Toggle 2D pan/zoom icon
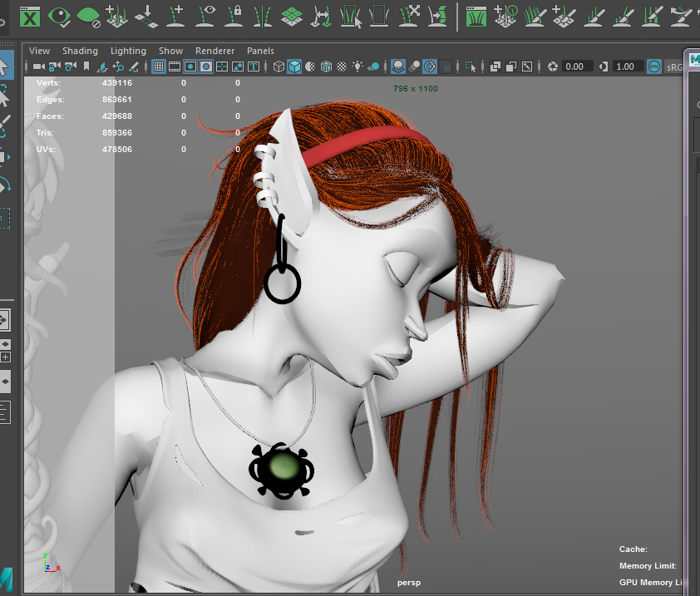Screen dimensions: 700x596 (118, 67)
